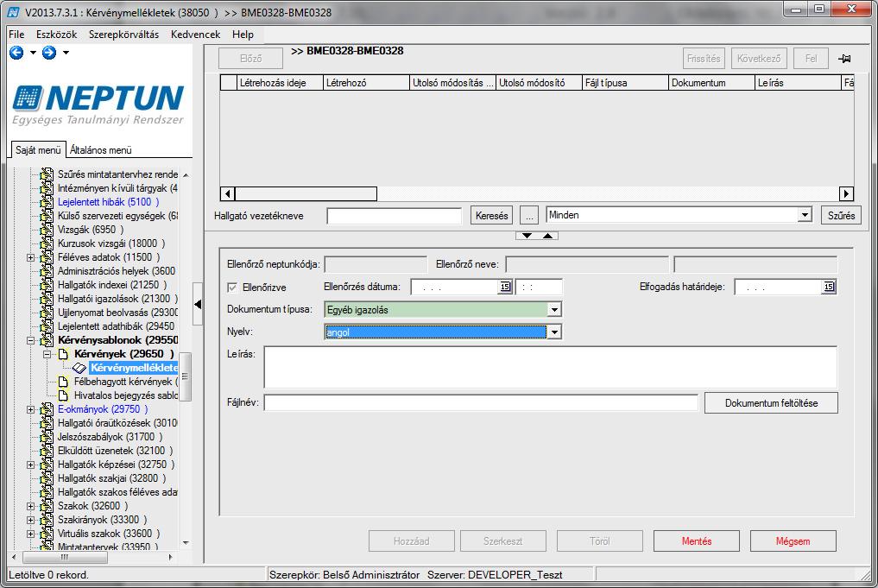
Task: Open the Help menu
Action: [x=243, y=35]
